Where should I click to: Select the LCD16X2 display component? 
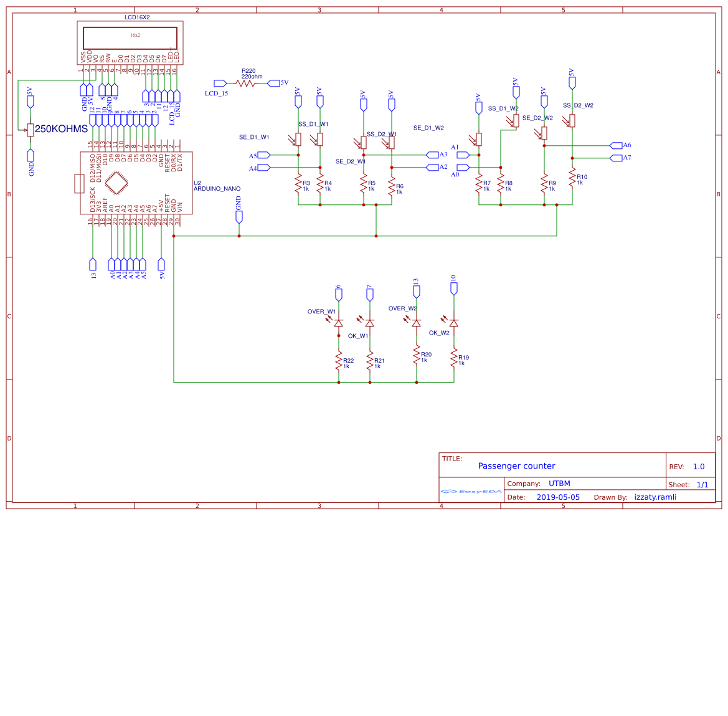point(130,43)
